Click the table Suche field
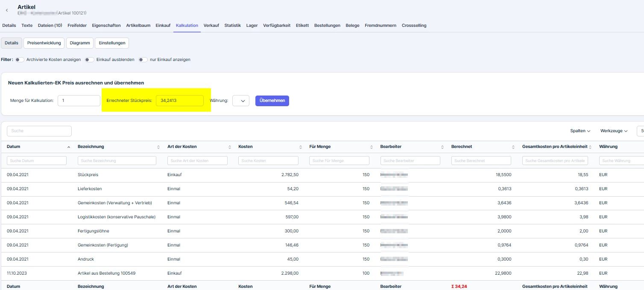This screenshot has width=644, height=290. pyautogui.click(x=39, y=131)
